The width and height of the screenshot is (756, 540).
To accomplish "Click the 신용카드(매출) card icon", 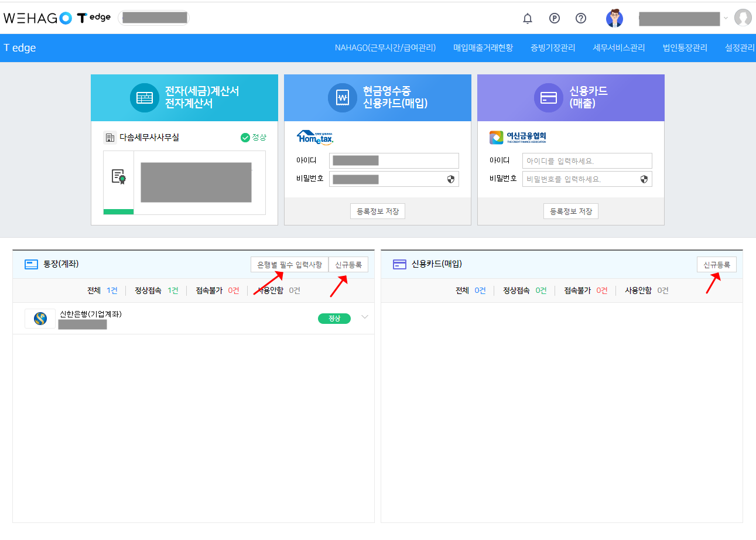I will point(549,97).
